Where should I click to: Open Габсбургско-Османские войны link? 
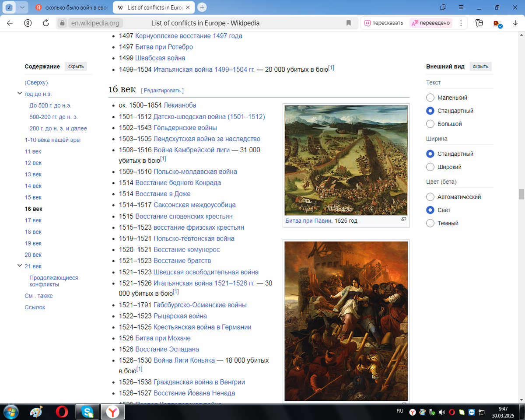point(200,305)
